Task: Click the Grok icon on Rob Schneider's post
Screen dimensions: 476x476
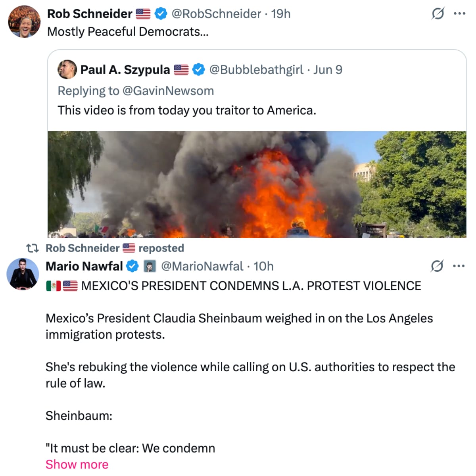Action: [x=438, y=14]
